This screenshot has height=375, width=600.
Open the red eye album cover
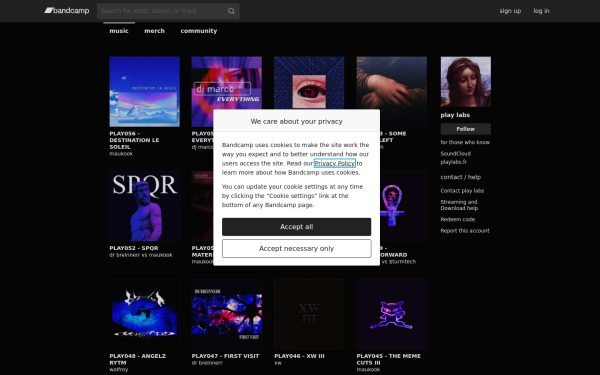pyautogui.click(x=309, y=83)
